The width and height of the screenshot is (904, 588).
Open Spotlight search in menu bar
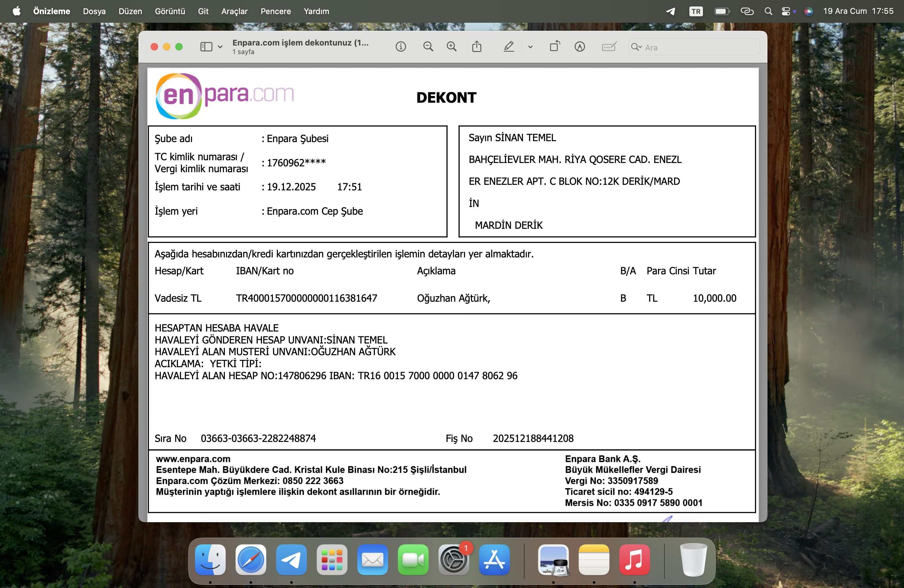[768, 11]
